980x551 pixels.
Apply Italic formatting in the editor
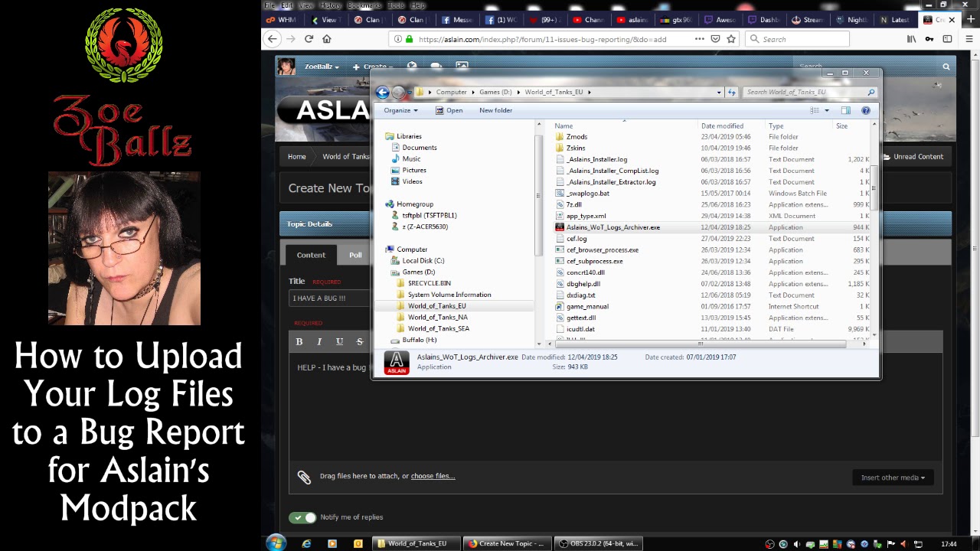click(x=319, y=341)
